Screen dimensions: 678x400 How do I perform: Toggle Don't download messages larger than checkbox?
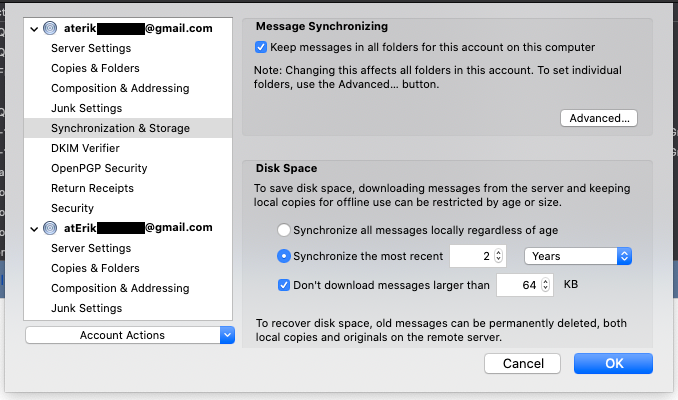coord(284,285)
